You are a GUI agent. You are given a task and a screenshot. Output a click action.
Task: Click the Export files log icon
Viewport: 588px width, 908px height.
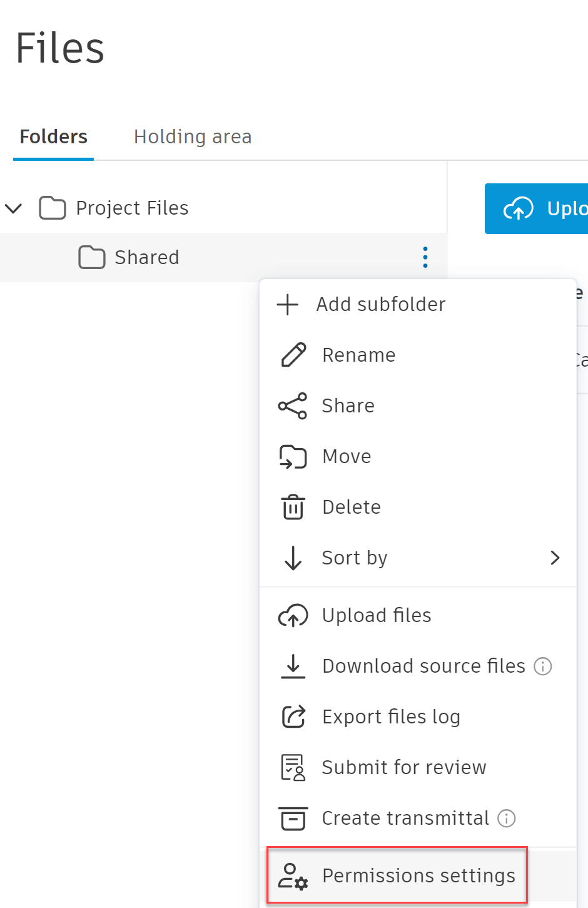coord(293,717)
